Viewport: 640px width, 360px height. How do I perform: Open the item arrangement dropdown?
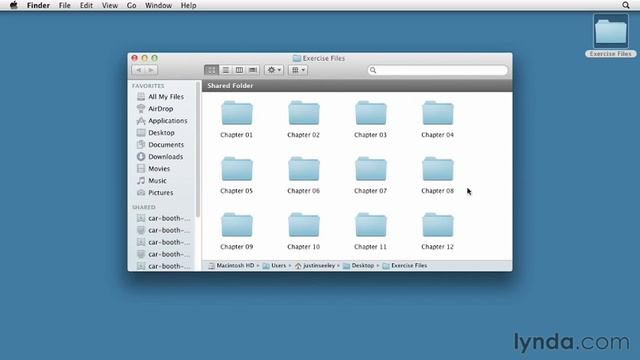[298, 70]
